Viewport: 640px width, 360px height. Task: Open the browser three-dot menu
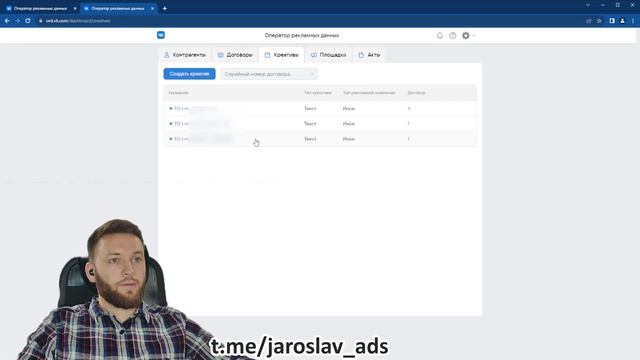(x=633, y=20)
